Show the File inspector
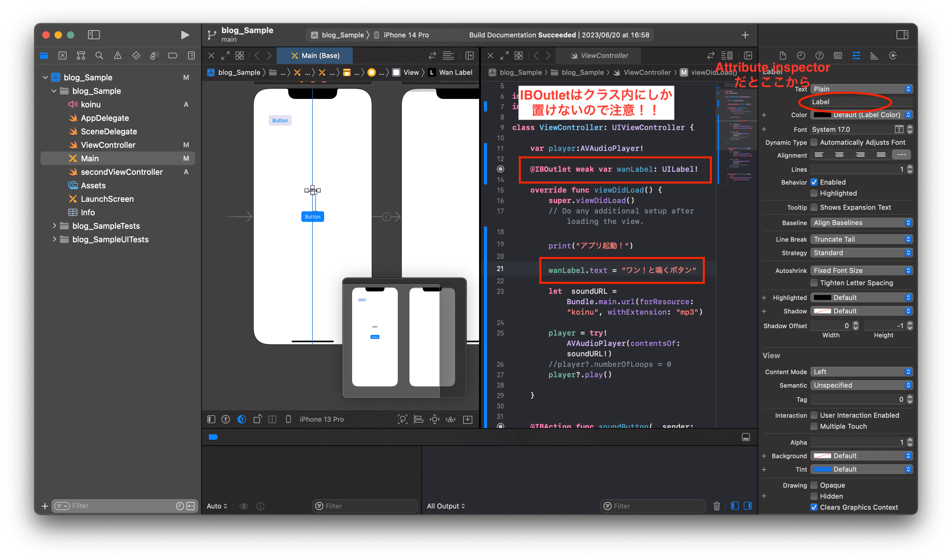 (783, 56)
